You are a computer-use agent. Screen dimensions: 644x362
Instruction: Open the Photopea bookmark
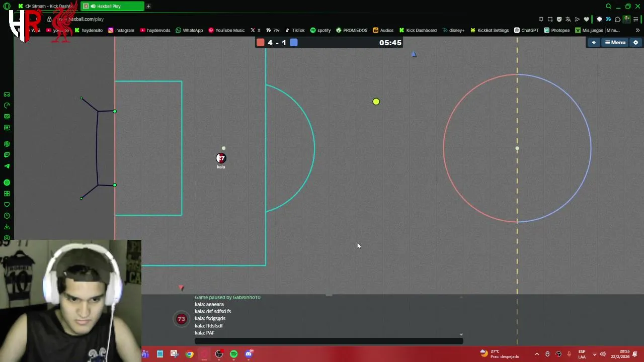click(556, 30)
